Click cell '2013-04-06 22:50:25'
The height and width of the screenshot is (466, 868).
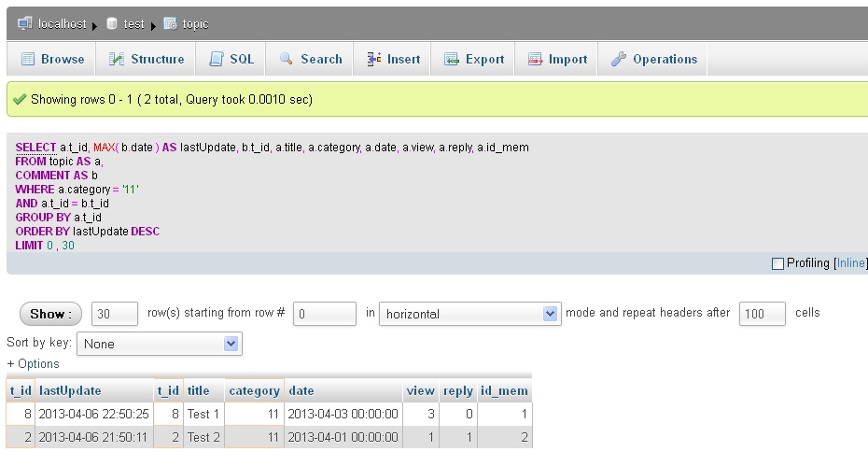click(93, 414)
